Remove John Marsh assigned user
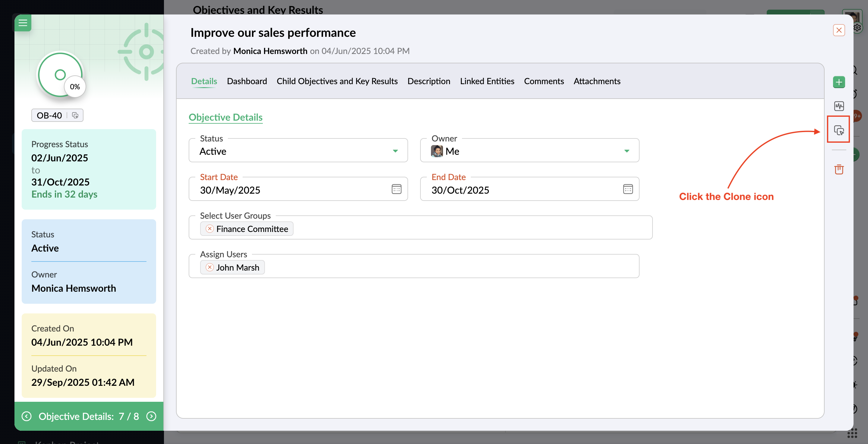Screen dimensions: 868x444 [x=209, y=267]
